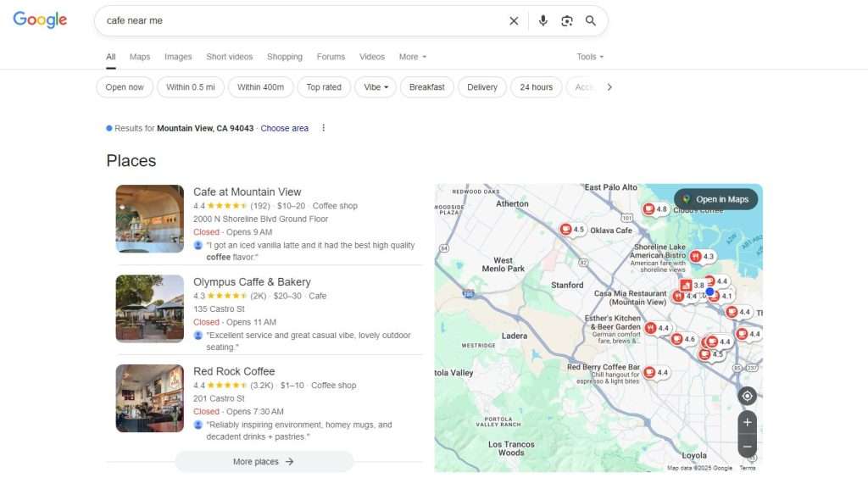Viewport: 868px width, 489px height.
Task: Toggle the Within 0.5 mi filter
Action: coord(191,86)
